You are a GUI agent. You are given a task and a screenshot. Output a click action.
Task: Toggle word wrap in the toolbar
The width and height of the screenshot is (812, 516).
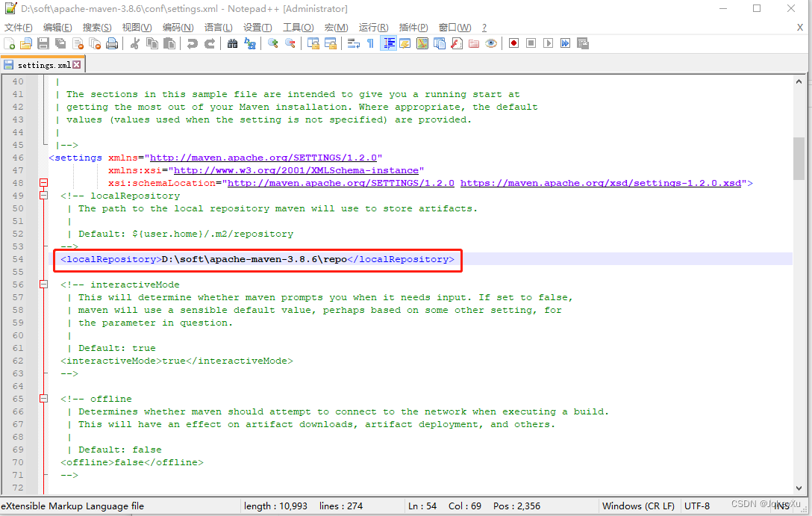coord(353,43)
